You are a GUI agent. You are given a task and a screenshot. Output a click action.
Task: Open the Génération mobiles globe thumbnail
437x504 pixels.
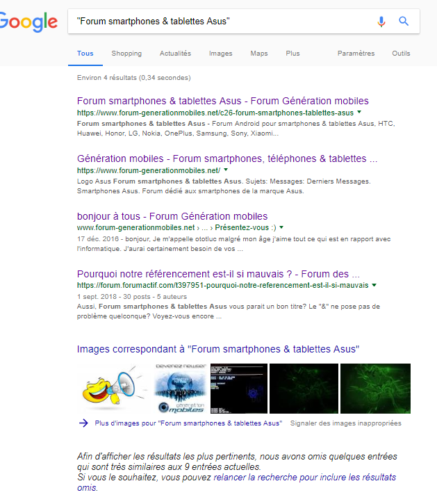(x=181, y=389)
